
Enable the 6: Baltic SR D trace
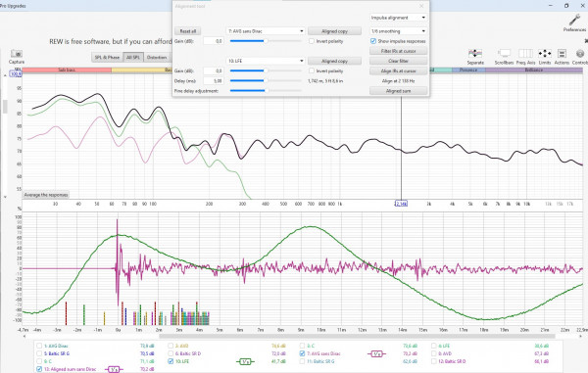point(171,353)
